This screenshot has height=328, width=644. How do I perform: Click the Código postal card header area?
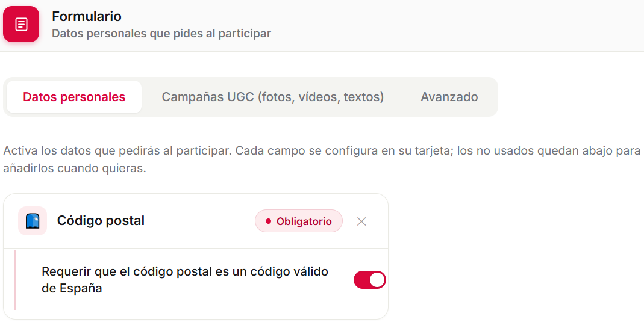tap(196, 221)
